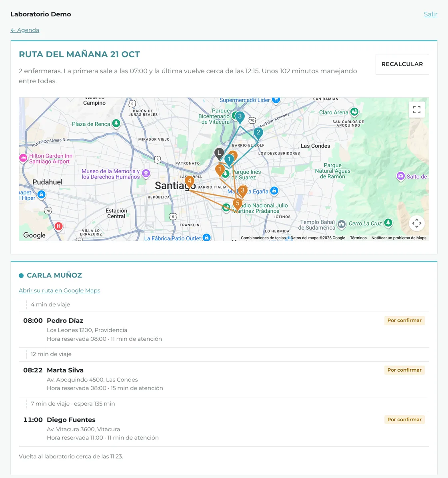
Task: Select teal route marker number 3
Action: click(240, 117)
